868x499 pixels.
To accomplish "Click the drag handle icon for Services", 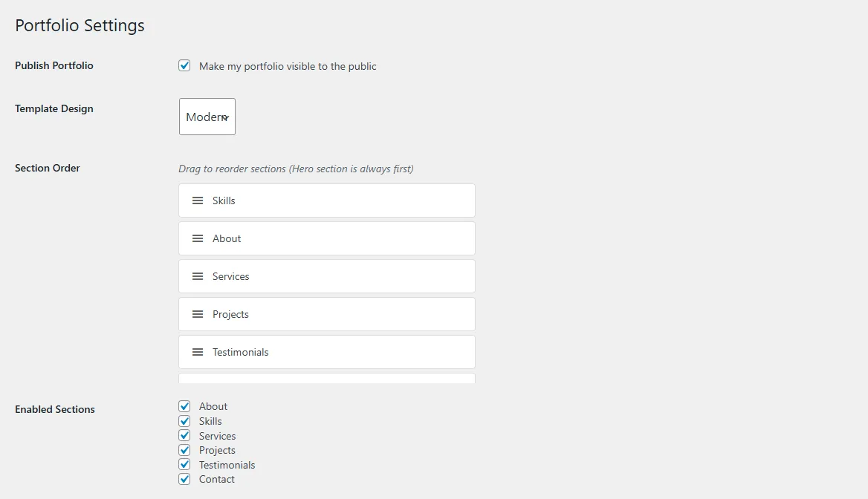I will click(x=198, y=276).
